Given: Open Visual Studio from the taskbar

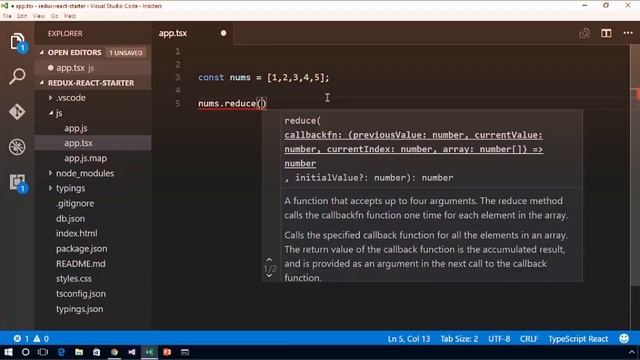Looking at the screenshot, I should tap(132, 352).
